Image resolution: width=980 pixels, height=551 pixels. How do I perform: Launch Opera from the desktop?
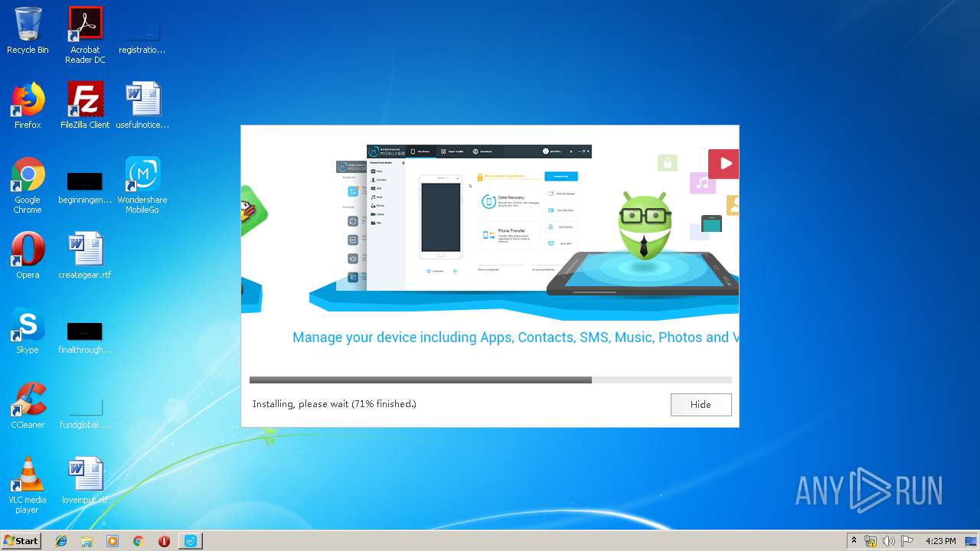28,256
